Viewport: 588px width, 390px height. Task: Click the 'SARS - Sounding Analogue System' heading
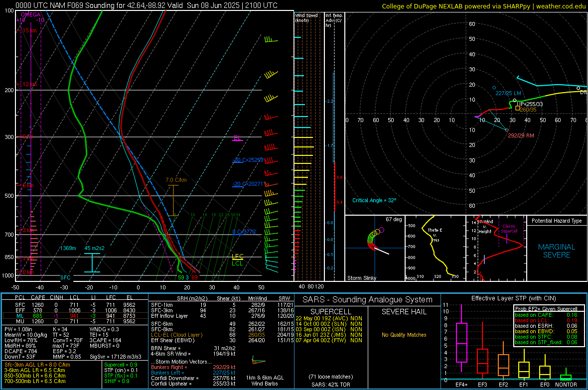(368, 300)
